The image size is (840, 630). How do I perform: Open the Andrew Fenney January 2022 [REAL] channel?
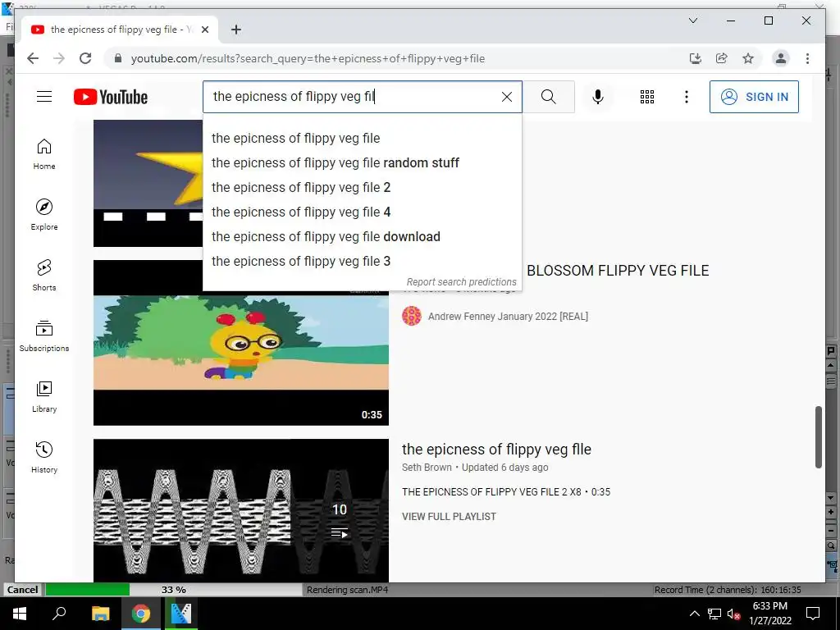pyautogui.click(x=508, y=316)
